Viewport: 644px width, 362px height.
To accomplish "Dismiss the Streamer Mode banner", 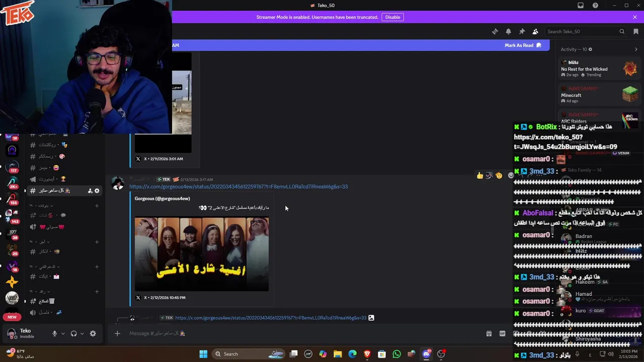I will coord(635,17).
